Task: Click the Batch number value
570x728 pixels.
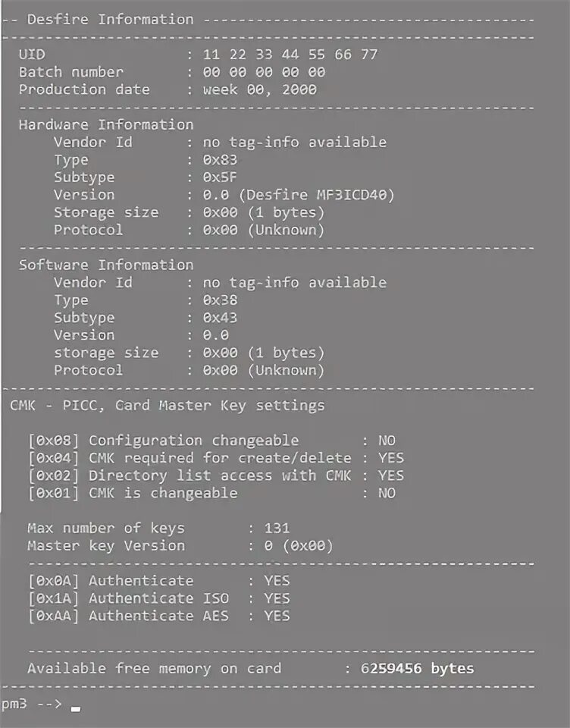Action: [x=264, y=72]
